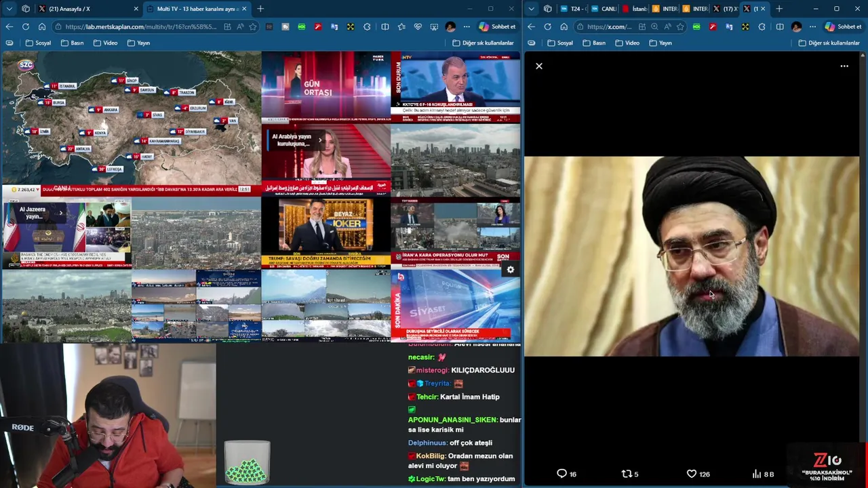Open favorites list in left browser toolbar
The height and width of the screenshot is (488, 868).
pyautogui.click(x=401, y=26)
